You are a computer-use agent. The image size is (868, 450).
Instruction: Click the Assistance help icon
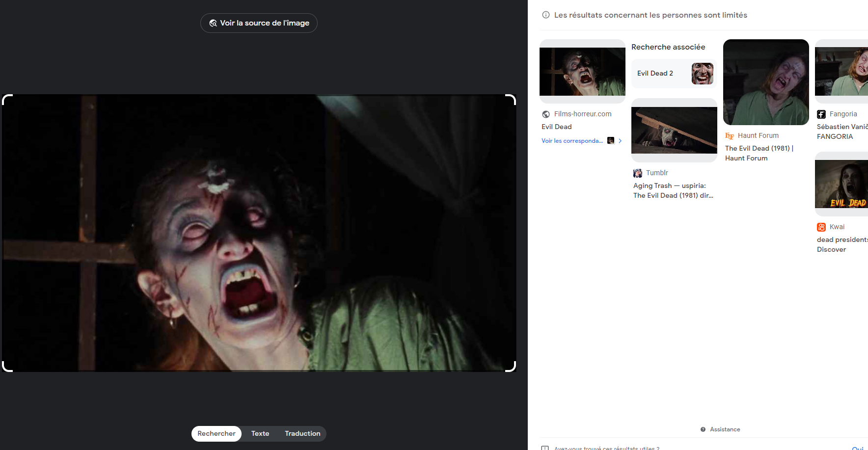point(703,429)
